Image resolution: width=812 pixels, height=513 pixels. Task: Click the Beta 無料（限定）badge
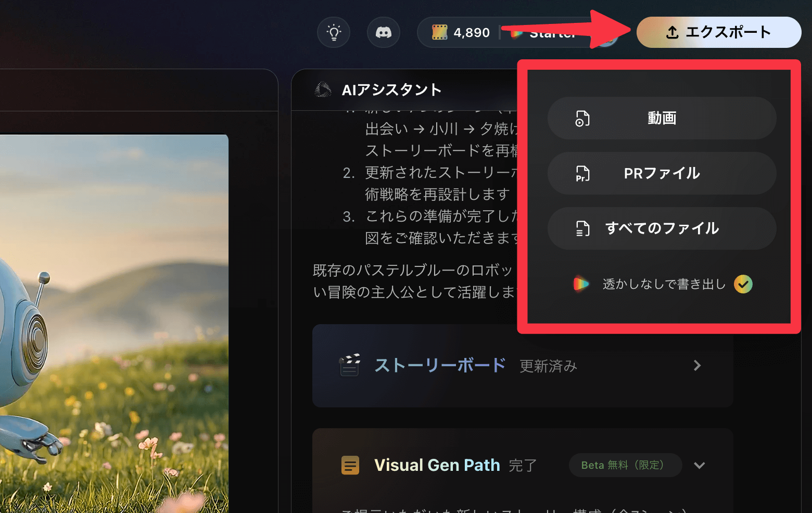point(625,465)
